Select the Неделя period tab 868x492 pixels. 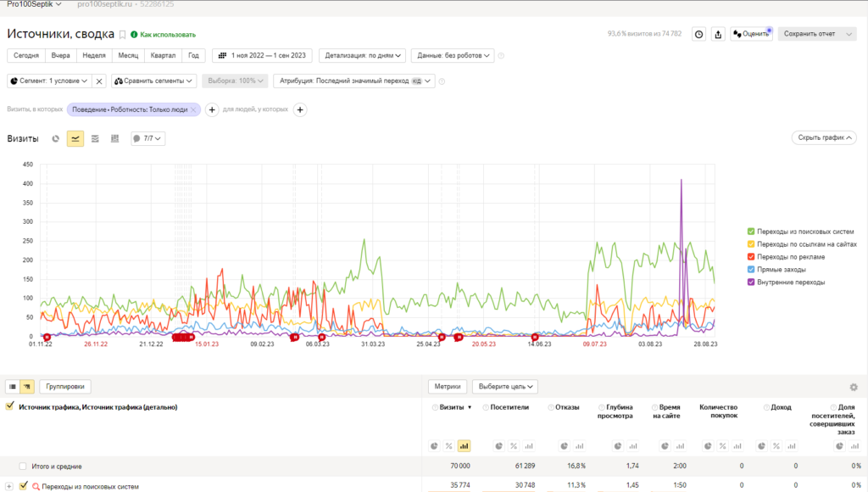point(94,55)
